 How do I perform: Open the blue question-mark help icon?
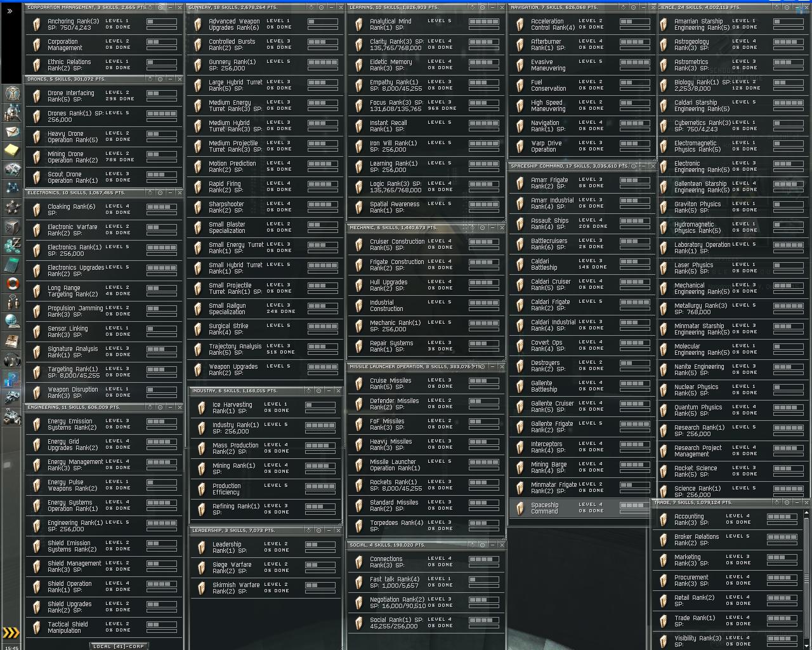coord(12,379)
